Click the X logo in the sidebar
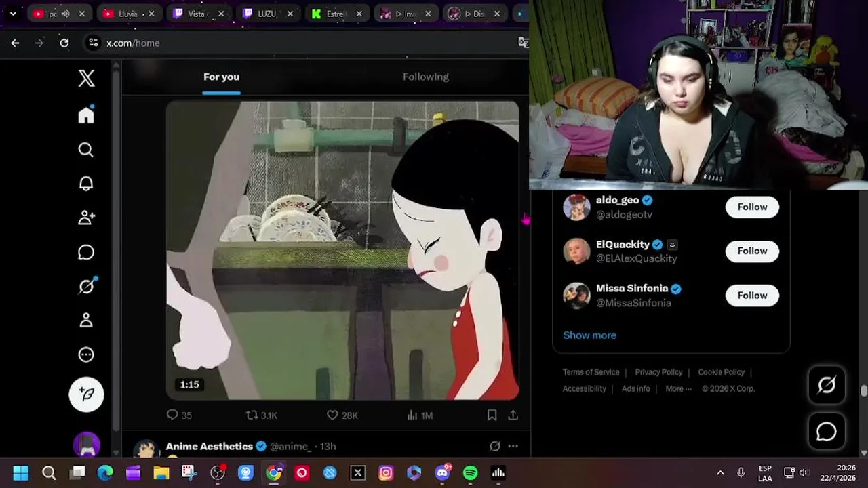868x488 pixels. tap(86, 78)
